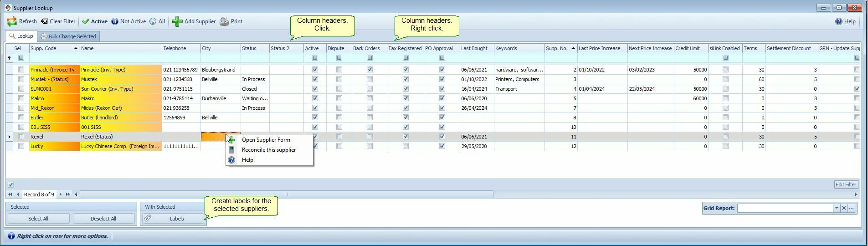Toggle the Active filter row checkbox

(315, 58)
